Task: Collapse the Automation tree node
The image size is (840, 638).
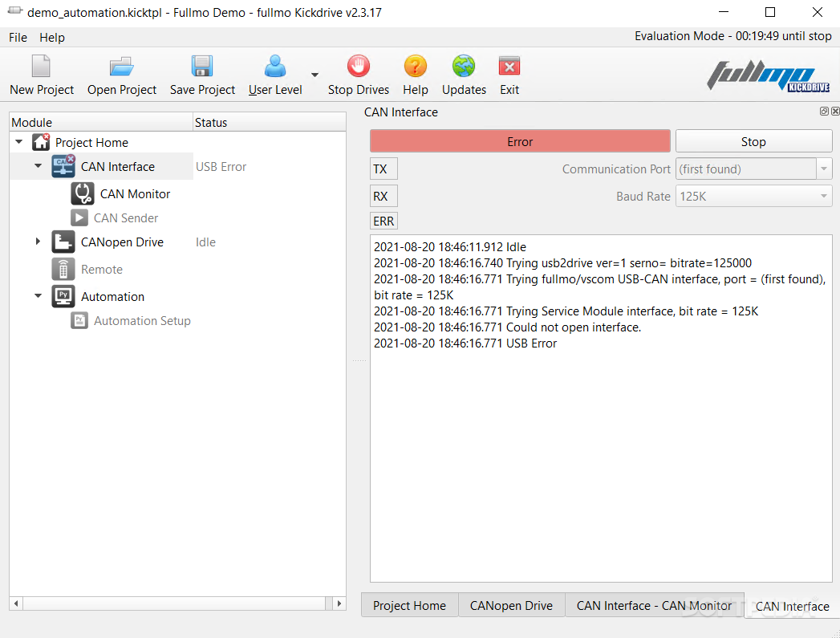Action: coord(38,295)
